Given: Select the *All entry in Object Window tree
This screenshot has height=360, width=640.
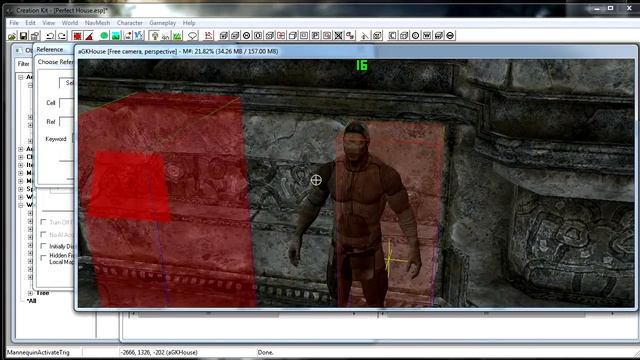Looking at the screenshot, I should tap(31, 301).
